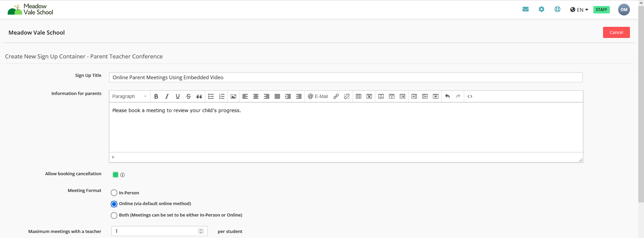Choose Both meeting format option
The height and width of the screenshot is (238, 644).
(114, 215)
